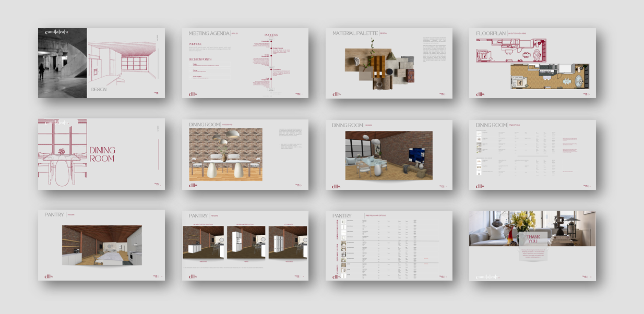The width and height of the screenshot is (644, 314).
Task: Click the cllw logo on Meeting Agenda slide
Action: pyautogui.click(x=193, y=94)
